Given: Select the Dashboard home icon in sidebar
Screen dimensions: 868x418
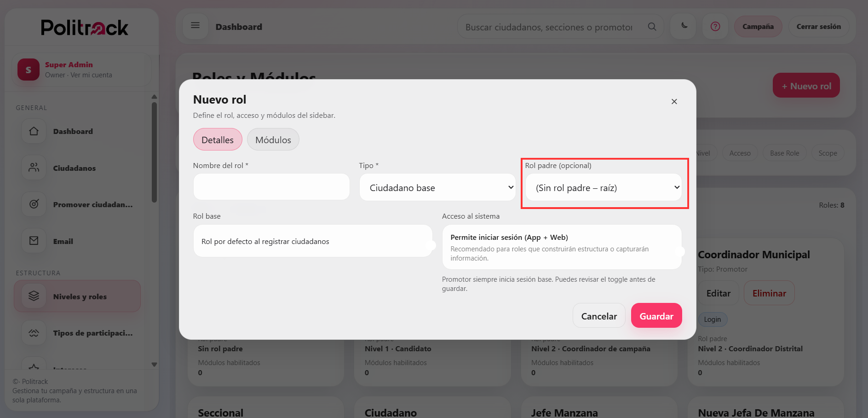Looking at the screenshot, I should [33, 131].
